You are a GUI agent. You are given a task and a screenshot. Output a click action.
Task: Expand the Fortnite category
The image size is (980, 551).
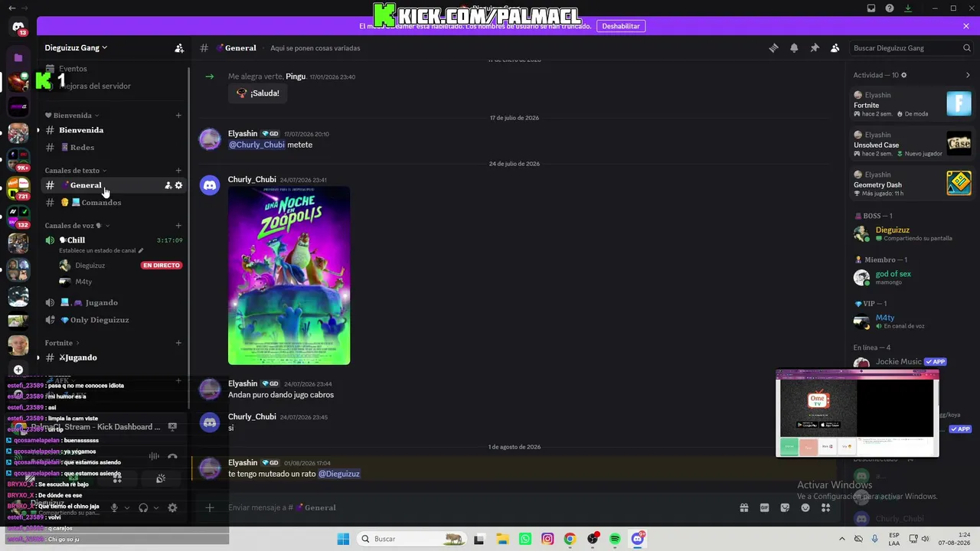(x=62, y=343)
